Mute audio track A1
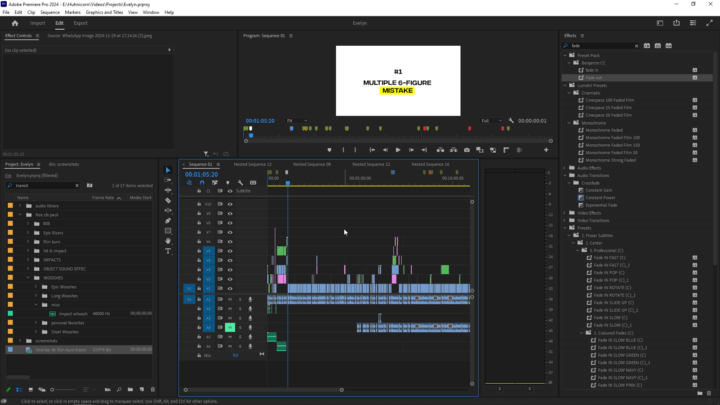720x405 pixels. (230, 299)
